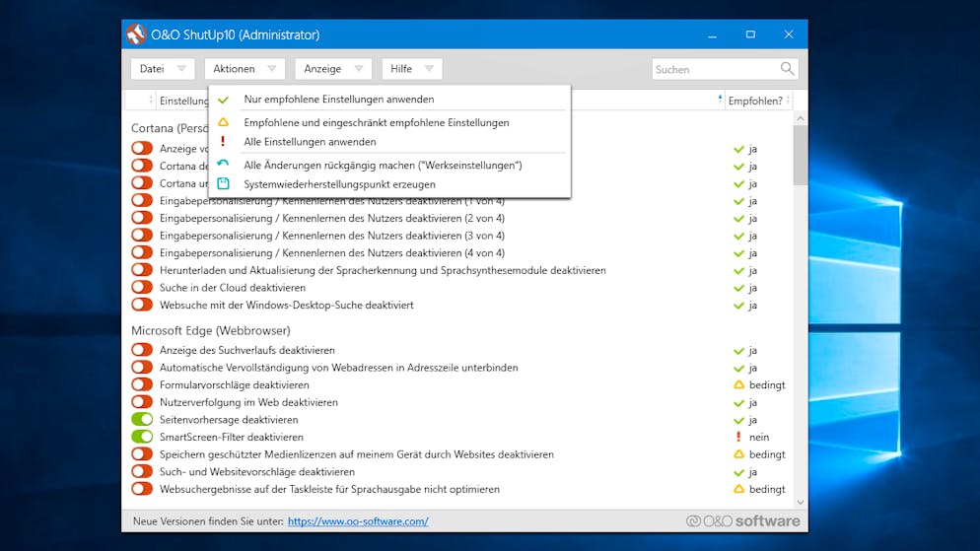
Task: Click save icon beside 'Systemwiederherstellungspunkt erzeugen'
Action: pos(223,183)
